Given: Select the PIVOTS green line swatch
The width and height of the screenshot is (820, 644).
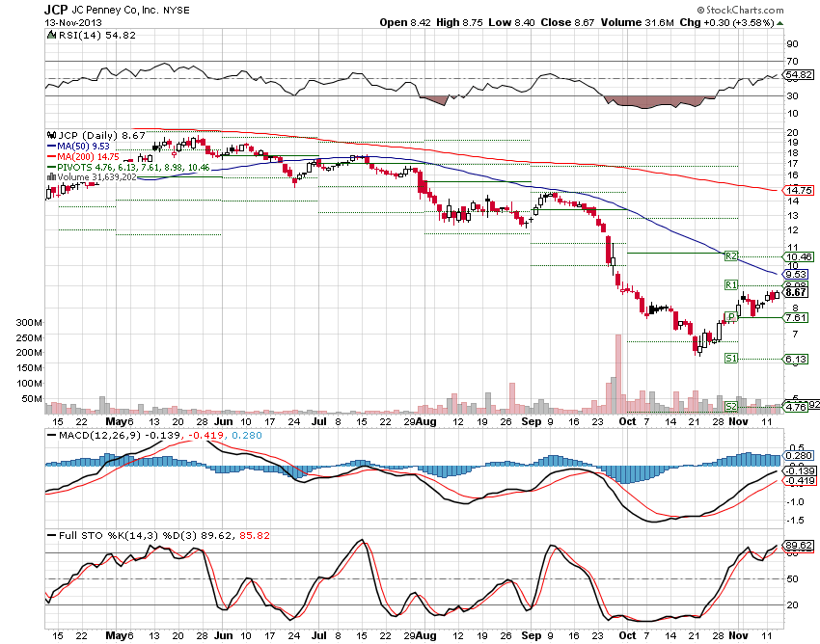Looking at the screenshot, I should click(x=51, y=168).
